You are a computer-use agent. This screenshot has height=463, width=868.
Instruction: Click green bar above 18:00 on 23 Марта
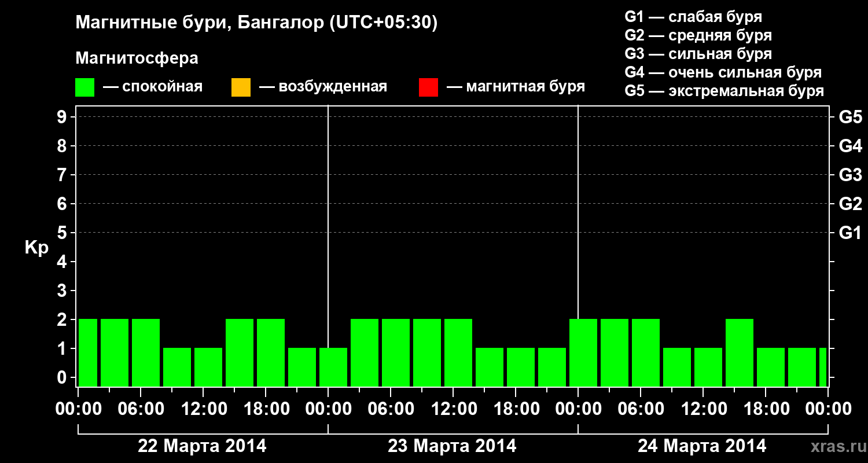[521, 367]
